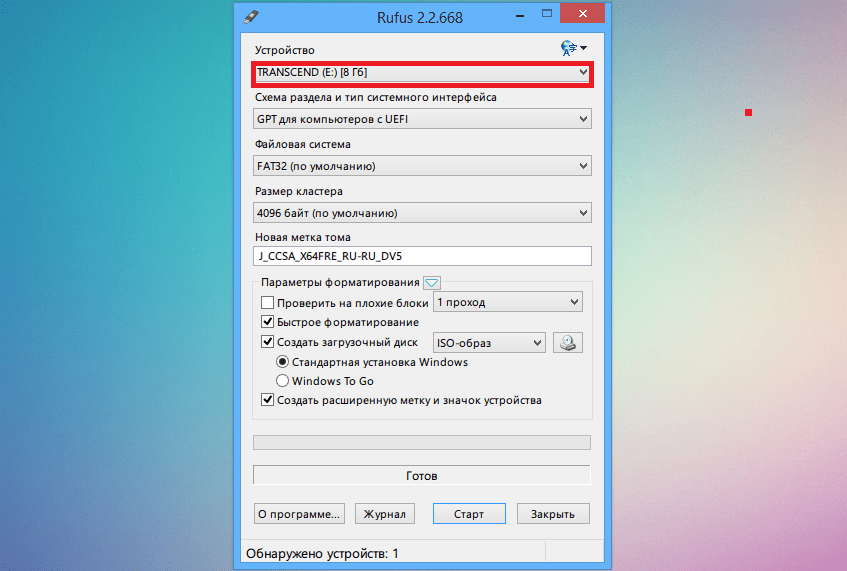Click the 'Старт' button

pos(469,514)
